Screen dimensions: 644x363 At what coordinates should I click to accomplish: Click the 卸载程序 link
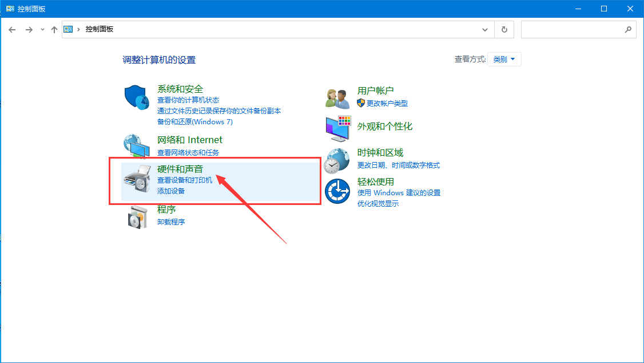coord(171,222)
